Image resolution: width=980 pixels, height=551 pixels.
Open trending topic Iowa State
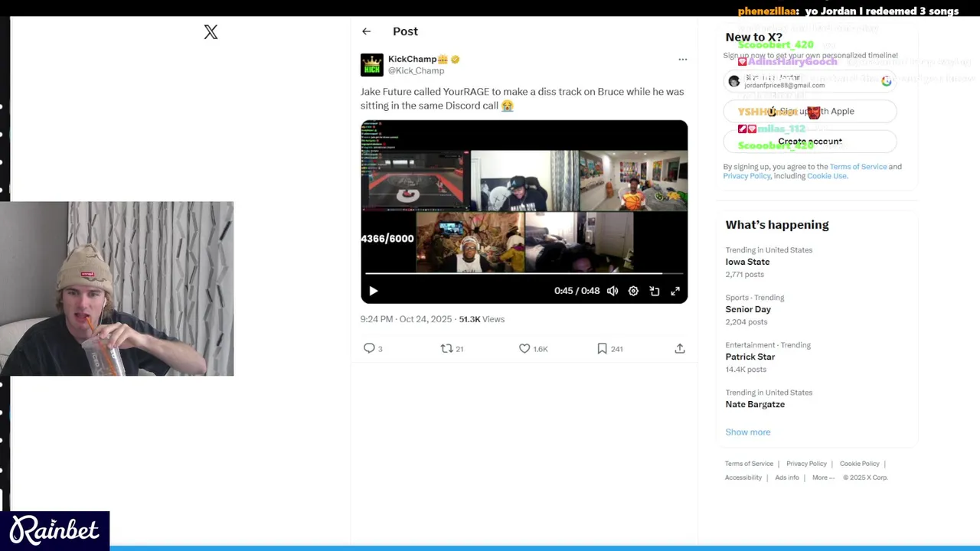tap(747, 262)
